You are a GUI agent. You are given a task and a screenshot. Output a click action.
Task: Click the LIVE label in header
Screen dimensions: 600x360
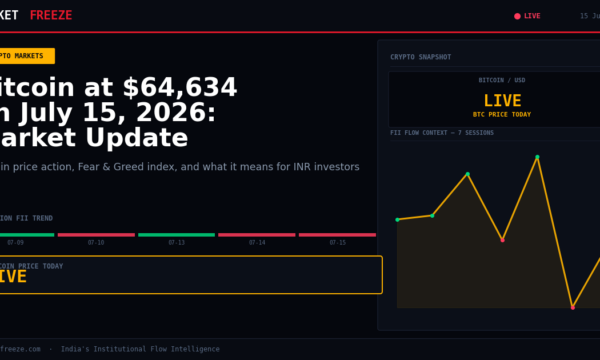click(532, 16)
